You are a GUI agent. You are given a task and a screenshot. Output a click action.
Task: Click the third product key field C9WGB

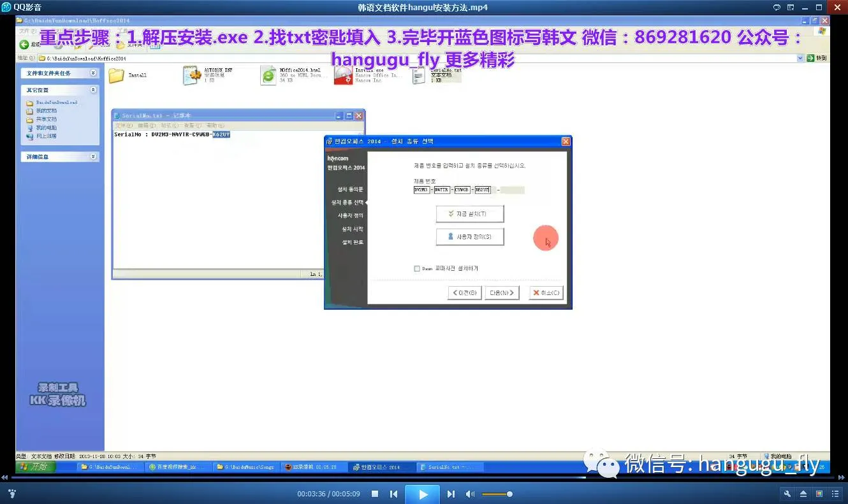click(462, 190)
